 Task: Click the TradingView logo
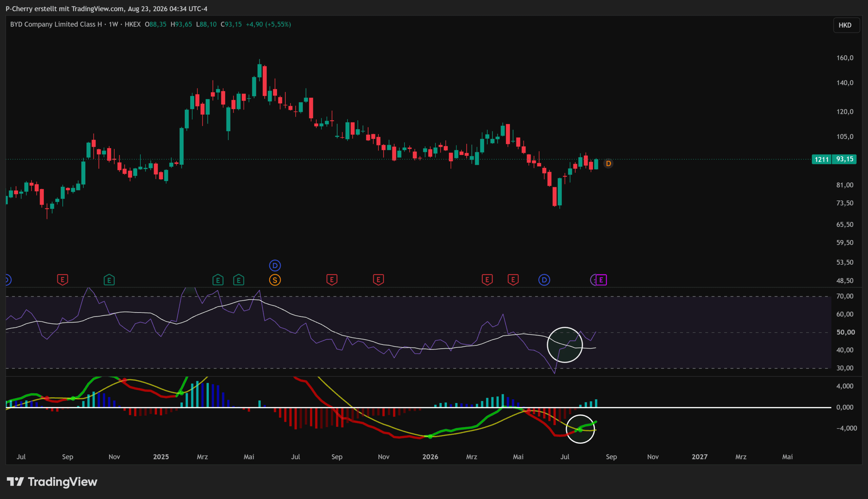pyautogui.click(x=52, y=481)
